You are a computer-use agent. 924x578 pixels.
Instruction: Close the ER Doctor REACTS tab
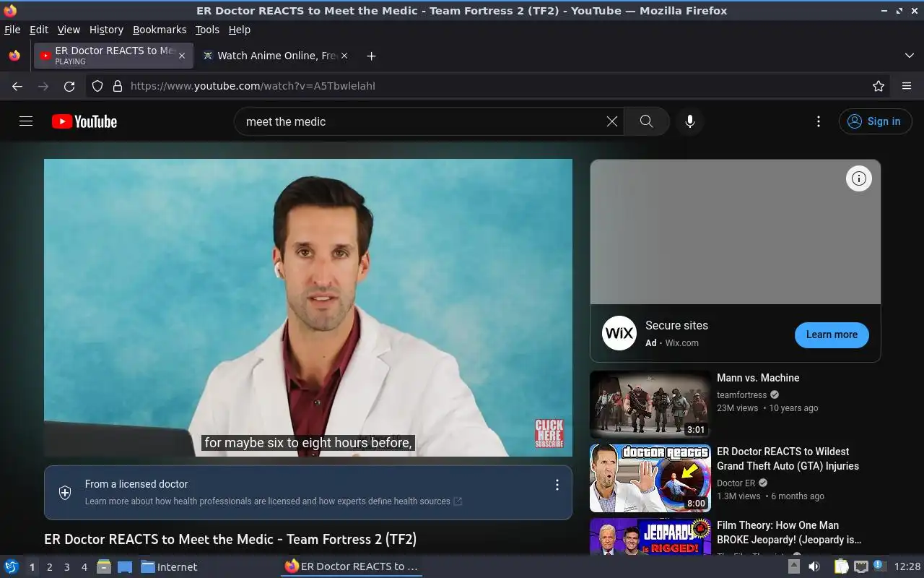[x=182, y=56]
